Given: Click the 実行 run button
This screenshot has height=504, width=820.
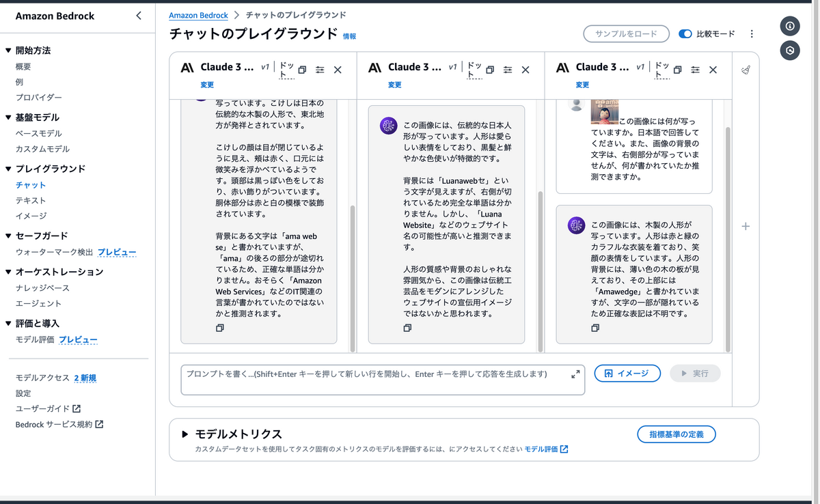Looking at the screenshot, I should 695,374.
